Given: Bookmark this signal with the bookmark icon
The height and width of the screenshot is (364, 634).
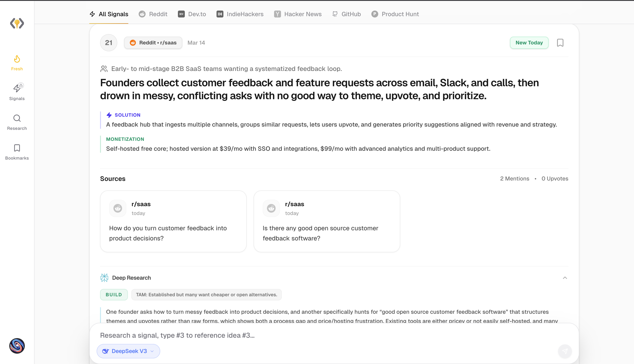Looking at the screenshot, I should pyautogui.click(x=560, y=43).
